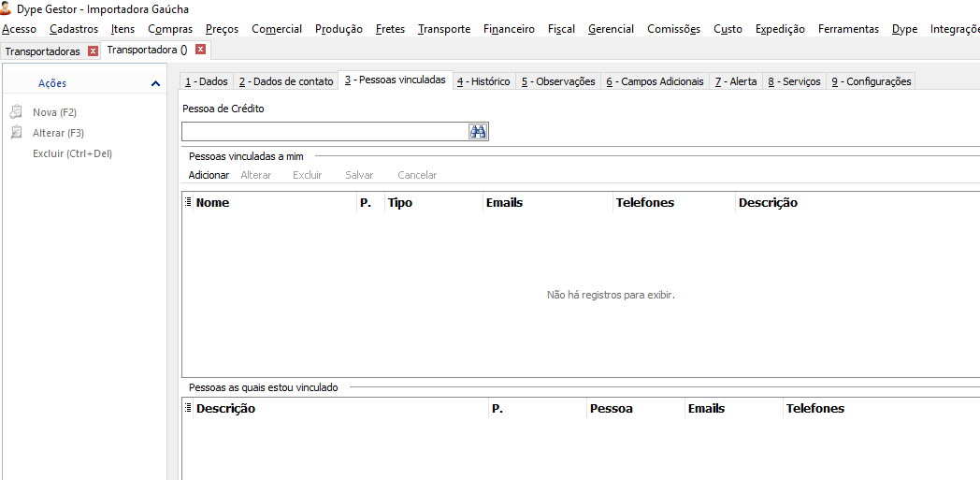The height and width of the screenshot is (480, 980).
Task: Open the 4 - Histórico tab
Action: [483, 81]
